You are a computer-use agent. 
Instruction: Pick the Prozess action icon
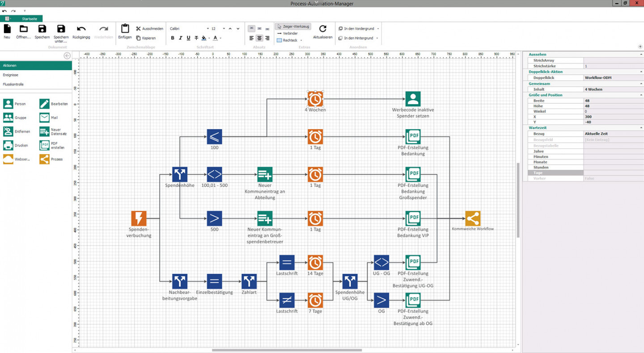(44, 160)
